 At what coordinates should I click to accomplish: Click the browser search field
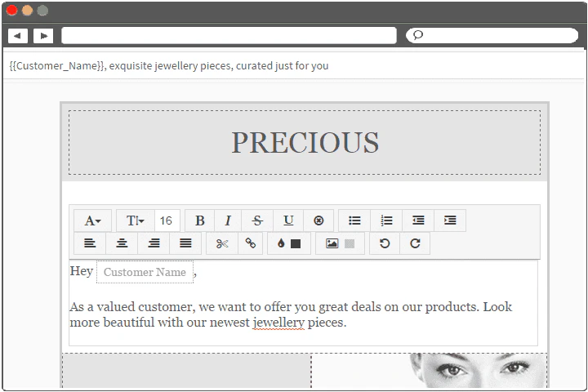click(x=492, y=36)
